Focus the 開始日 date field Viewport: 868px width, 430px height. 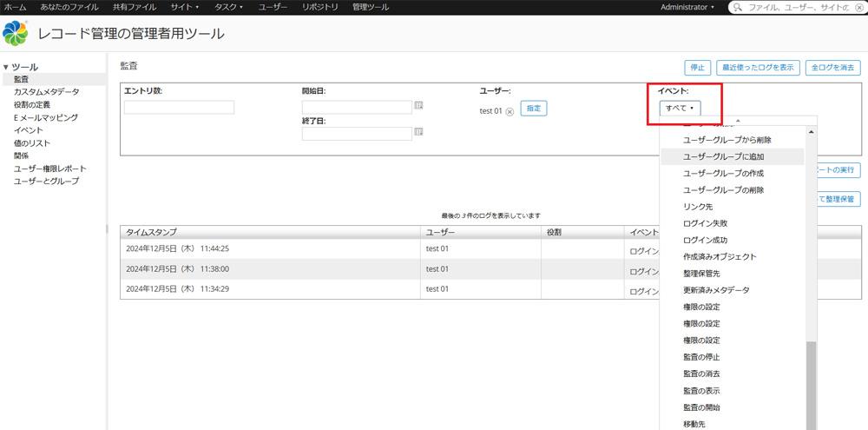tap(357, 107)
